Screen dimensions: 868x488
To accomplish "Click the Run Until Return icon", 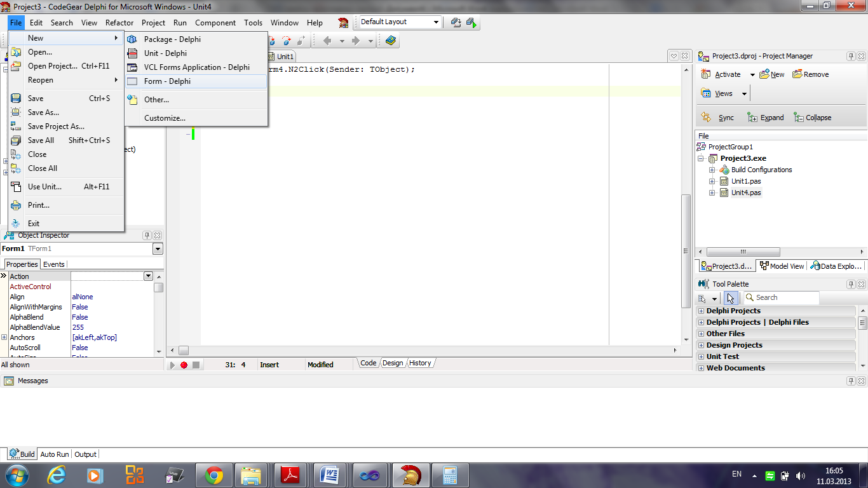I will [x=301, y=41].
